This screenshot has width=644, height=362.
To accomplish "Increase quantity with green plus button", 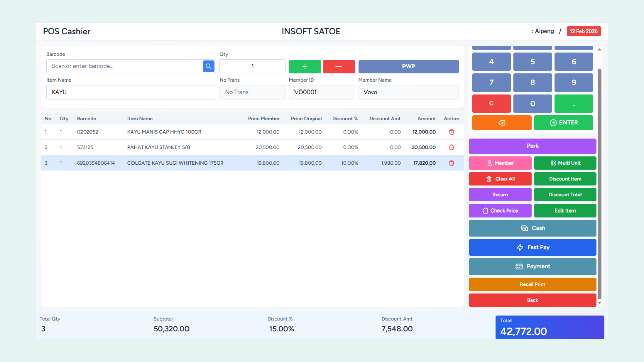I will 305,67.
